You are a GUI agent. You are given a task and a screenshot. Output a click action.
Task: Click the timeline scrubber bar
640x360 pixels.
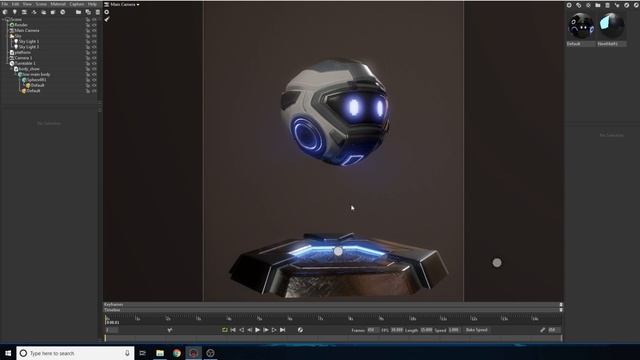(x=333, y=338)
